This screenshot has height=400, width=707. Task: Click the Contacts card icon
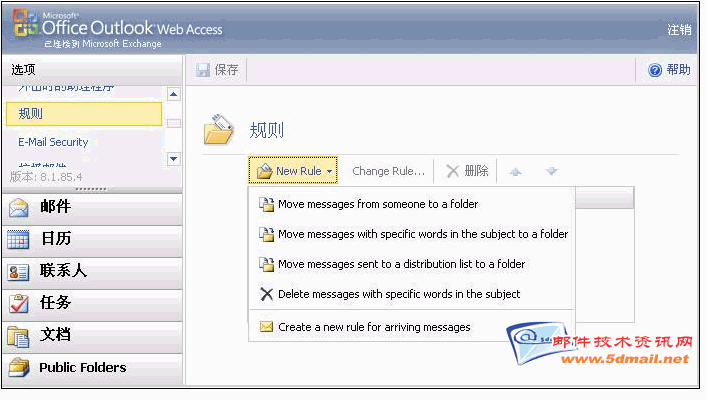(18, 271)
